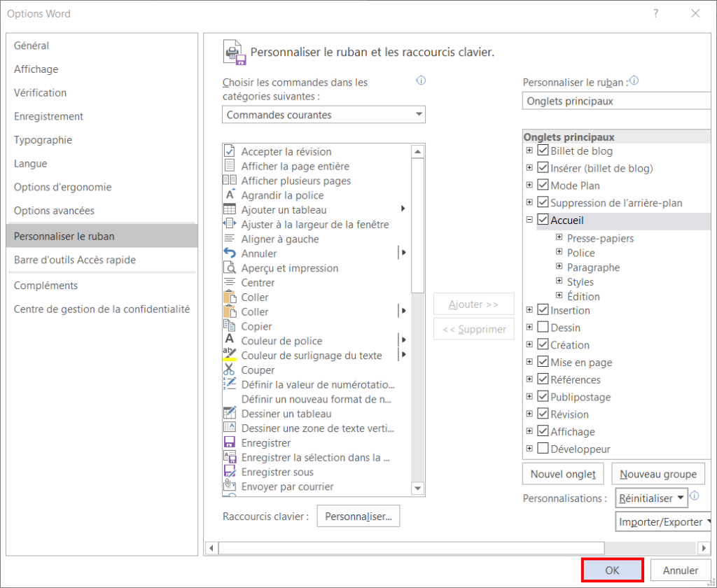Image resolution: width=717 pixels, height=588 pixels.
Task: Click the Accepter la révision checkmark icon
Action: 230,151
